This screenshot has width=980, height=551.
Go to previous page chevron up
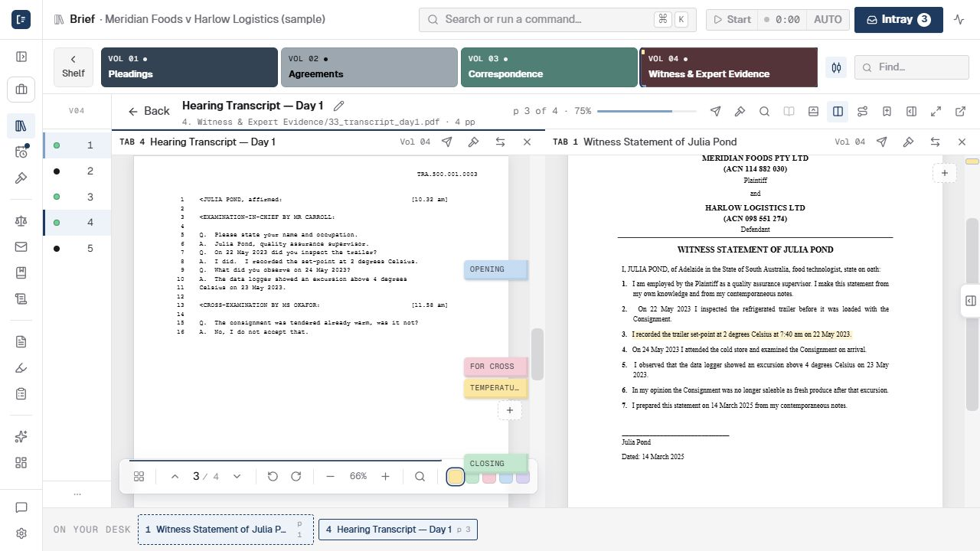[x=175, y=476]
